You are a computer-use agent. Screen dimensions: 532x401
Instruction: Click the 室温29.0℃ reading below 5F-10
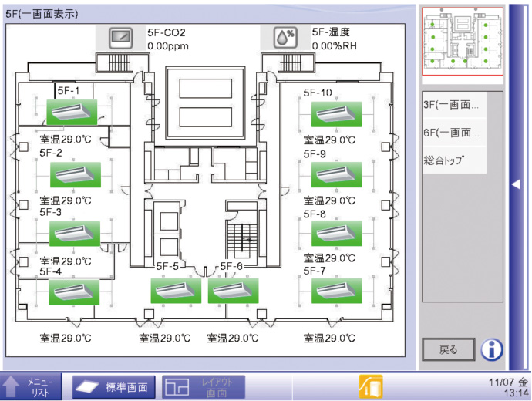pyautogui.click(x=329, y=140)
